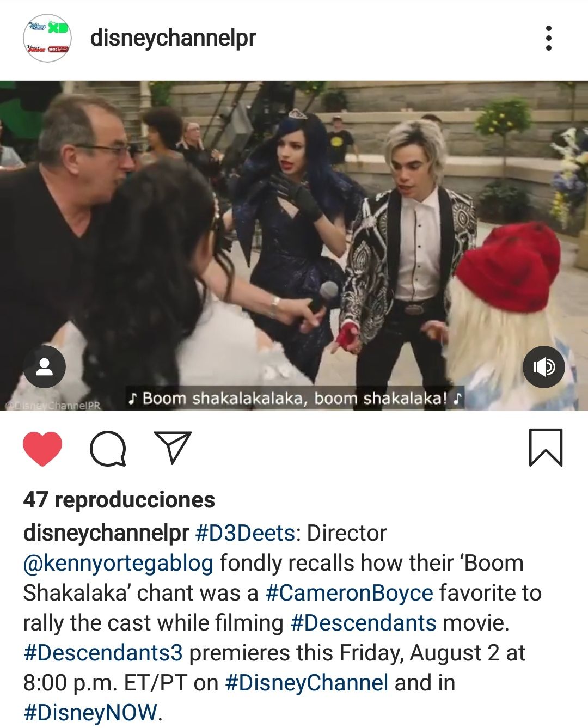The width and height of the screenshot is (588, 728).
Task: Tap the disneychannelpr profile avatar
Action: pos(47,38)
